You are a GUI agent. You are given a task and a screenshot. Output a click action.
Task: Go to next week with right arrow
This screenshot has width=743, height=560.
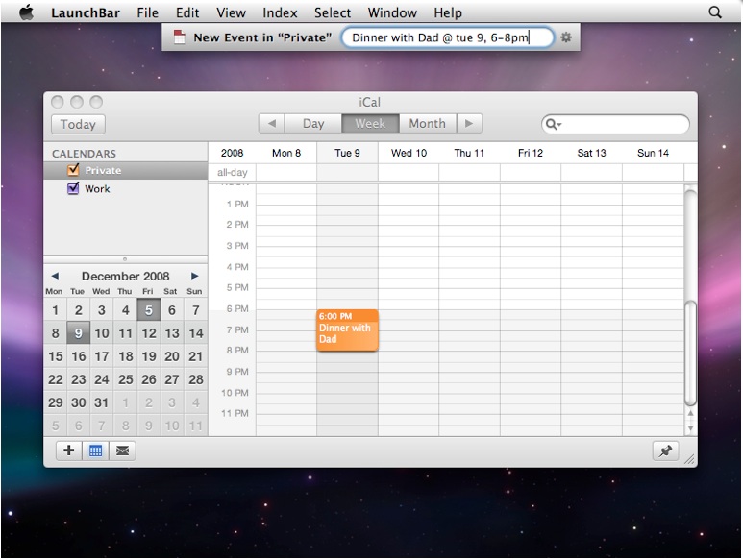pyautogui.click(x=468, y=123)
